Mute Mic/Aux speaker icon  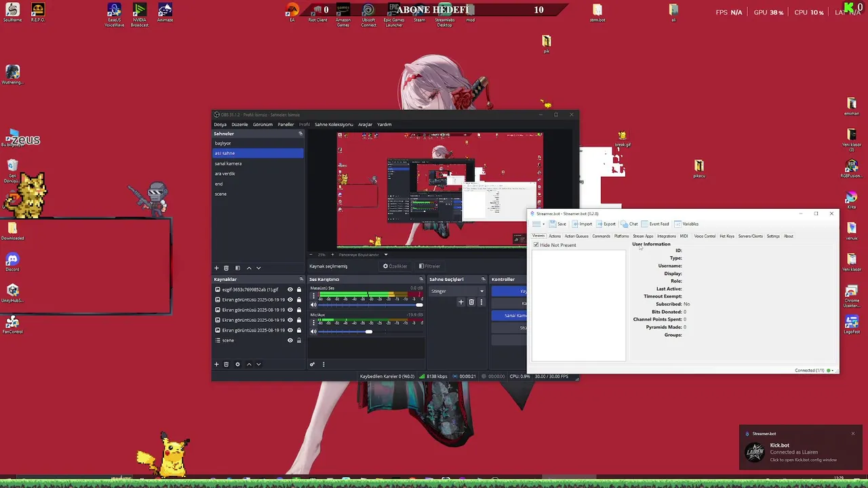pos(313,331)
